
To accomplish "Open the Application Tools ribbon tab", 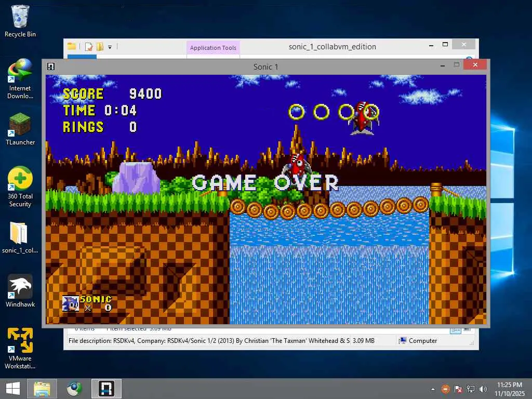I will (213, 47).
